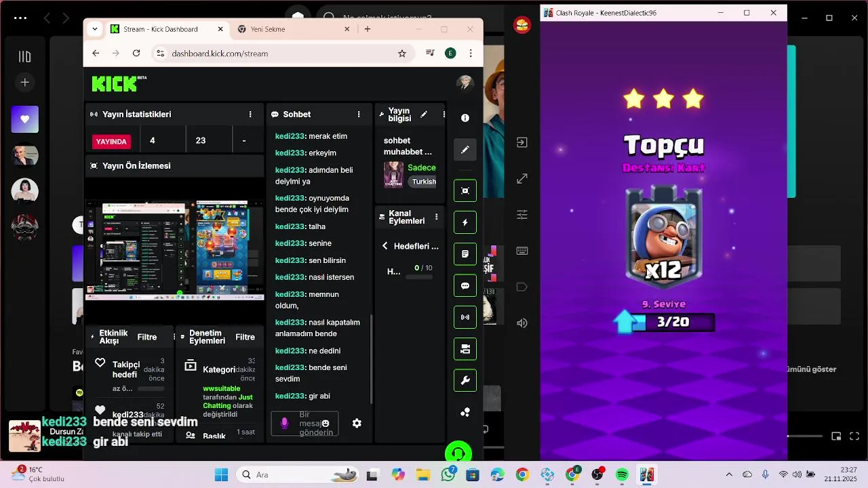Toggle the camera stream info panel icon
Viewport: 868px width, 488px height.
pos(465,349)
